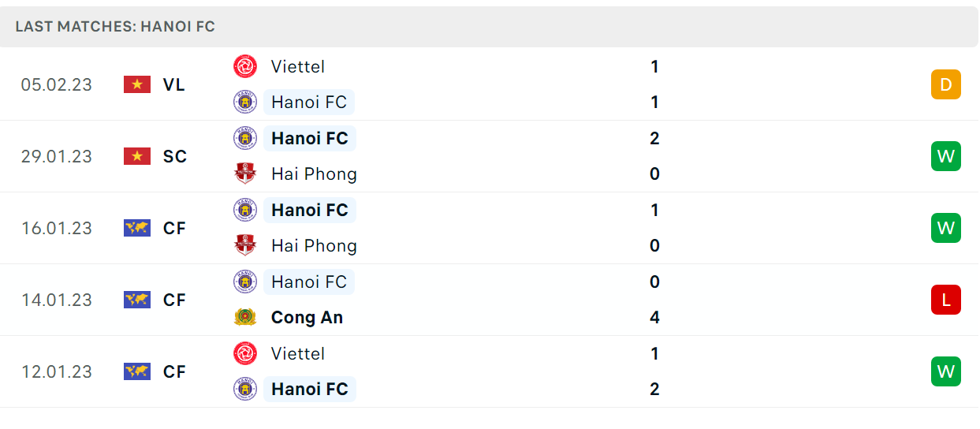Click the Last Matches: Hanoi FC header

tap(115, 27)
